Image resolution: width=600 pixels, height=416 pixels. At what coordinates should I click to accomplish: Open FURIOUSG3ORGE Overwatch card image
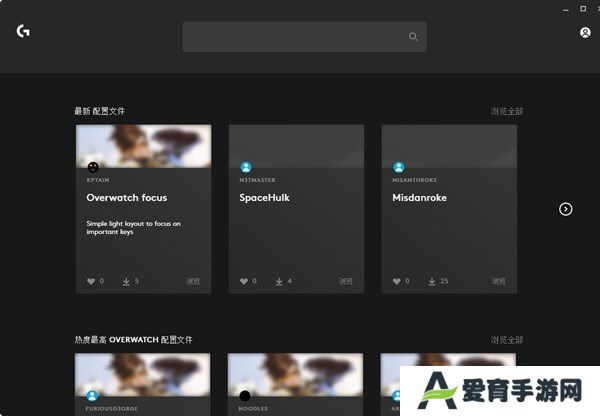142,375
